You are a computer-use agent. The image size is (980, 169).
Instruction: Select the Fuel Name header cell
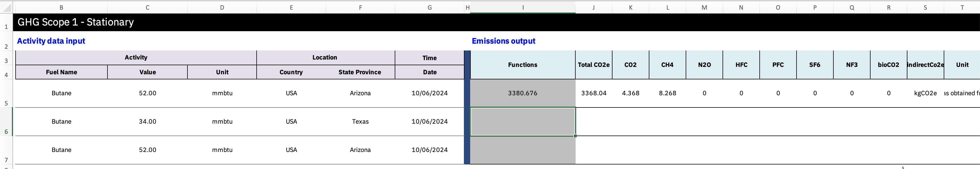61,72
